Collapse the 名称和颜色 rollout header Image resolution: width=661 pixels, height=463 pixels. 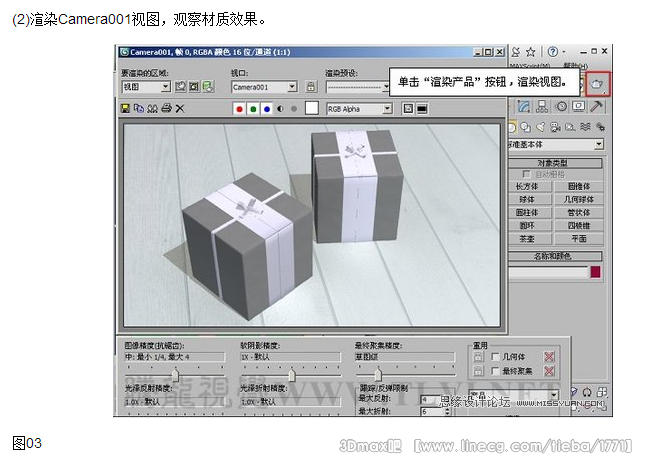coord(555,256)
